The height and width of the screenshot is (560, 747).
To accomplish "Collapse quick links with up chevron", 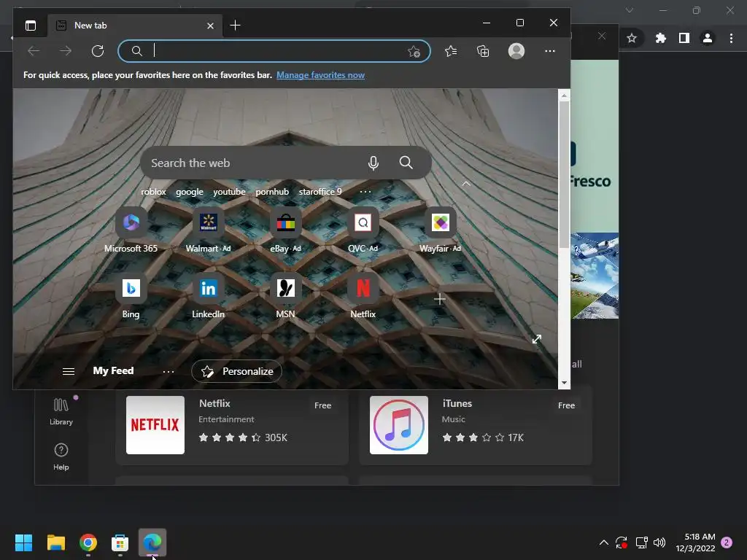I will click(466, 184).
